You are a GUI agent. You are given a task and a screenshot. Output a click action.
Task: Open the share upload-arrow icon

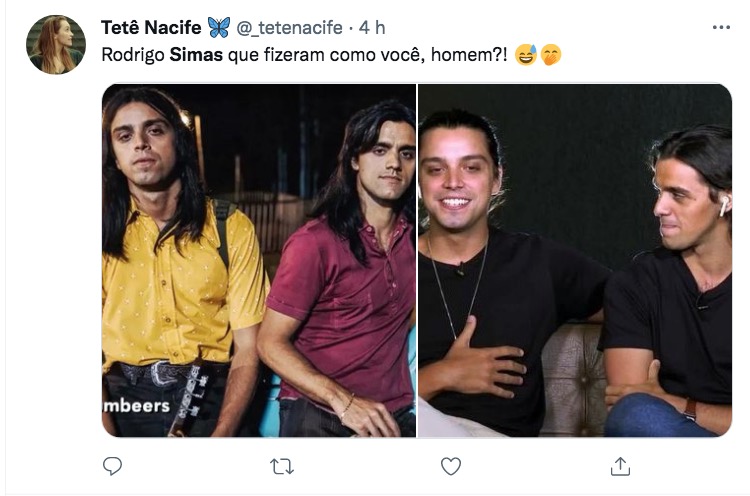pyautogui.click(x=620, y=466)
